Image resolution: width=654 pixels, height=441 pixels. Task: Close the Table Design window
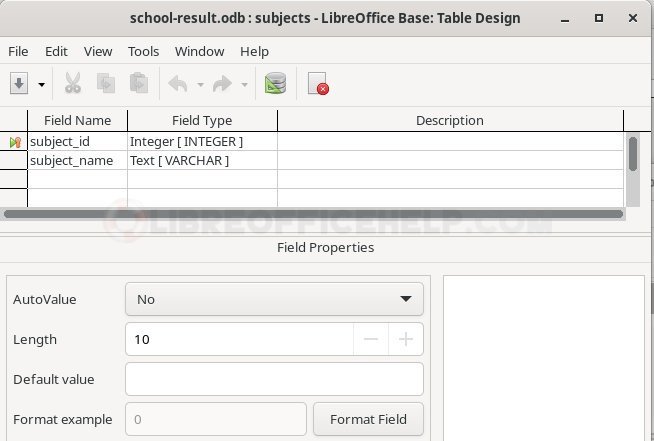[x=633, y=18]
